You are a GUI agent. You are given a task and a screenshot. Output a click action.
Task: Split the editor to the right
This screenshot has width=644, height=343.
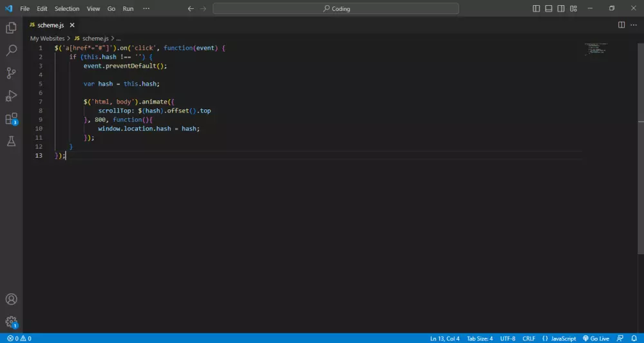(621, 25)
